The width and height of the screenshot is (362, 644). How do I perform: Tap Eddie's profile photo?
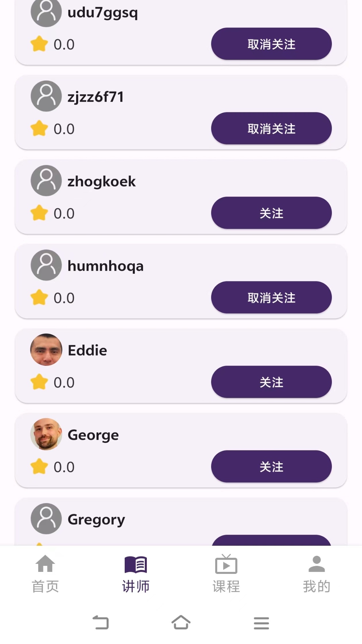(x=46, y=350)
